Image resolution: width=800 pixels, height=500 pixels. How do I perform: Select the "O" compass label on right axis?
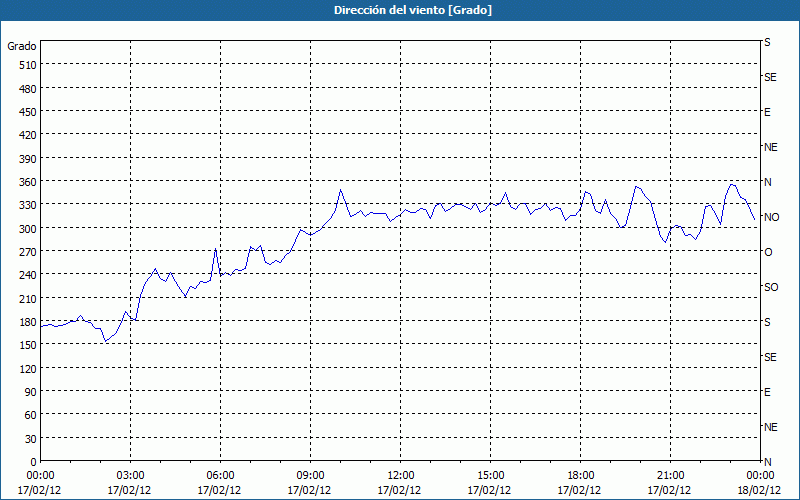point(768,252)
